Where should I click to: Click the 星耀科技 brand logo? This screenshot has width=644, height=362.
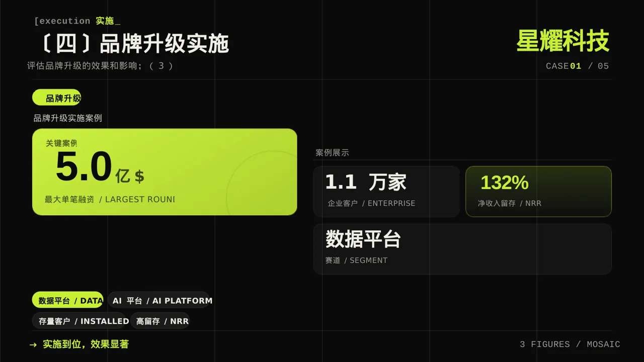(x=562, y=41)
